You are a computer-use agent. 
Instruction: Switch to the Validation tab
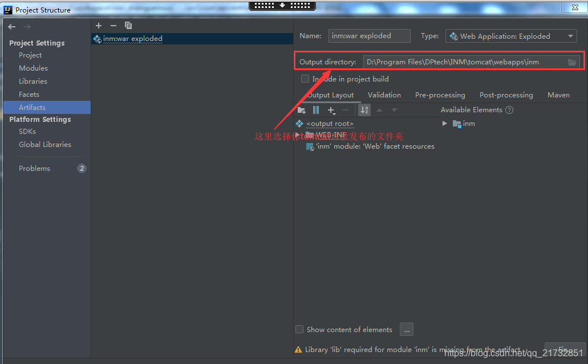coord(384,95)
